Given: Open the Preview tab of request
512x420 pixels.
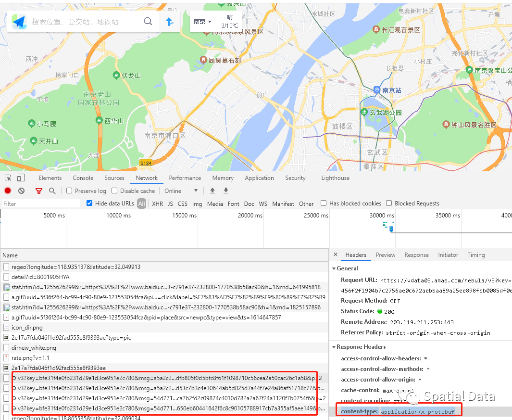Looking at the screenshot, I should pyautogui.click(x=385, y=255).
